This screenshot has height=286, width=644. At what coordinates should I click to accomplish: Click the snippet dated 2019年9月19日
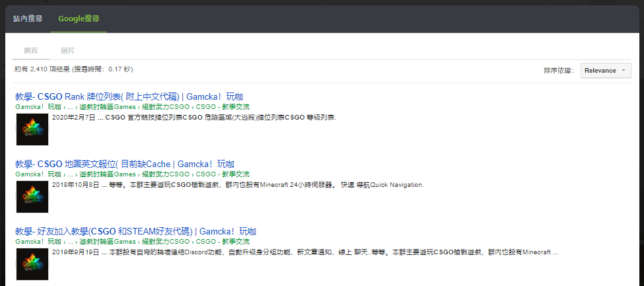pyautogui.click(x=305, y=252)
